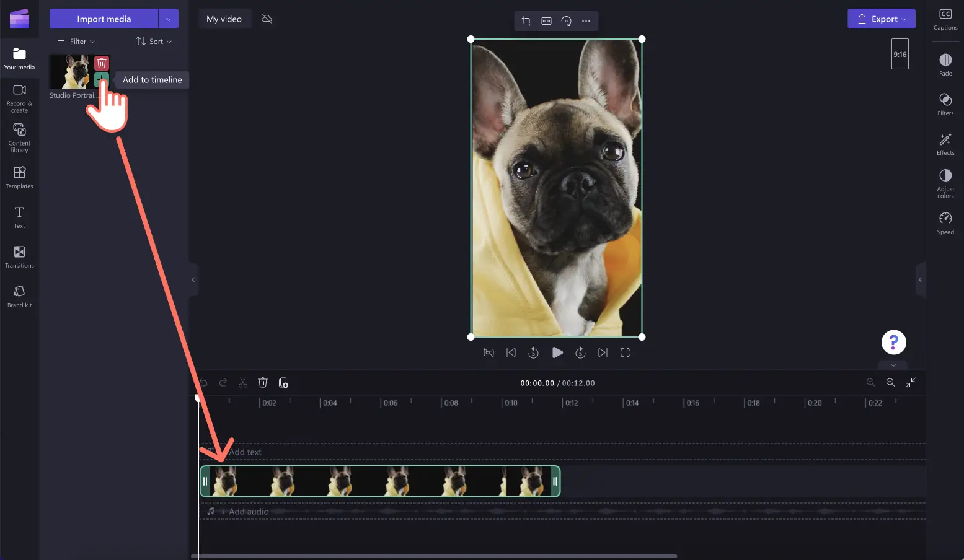The width and height of the screenshot is (964, 560).
Task: Zoom out the timeline
Action: point(870,382)
